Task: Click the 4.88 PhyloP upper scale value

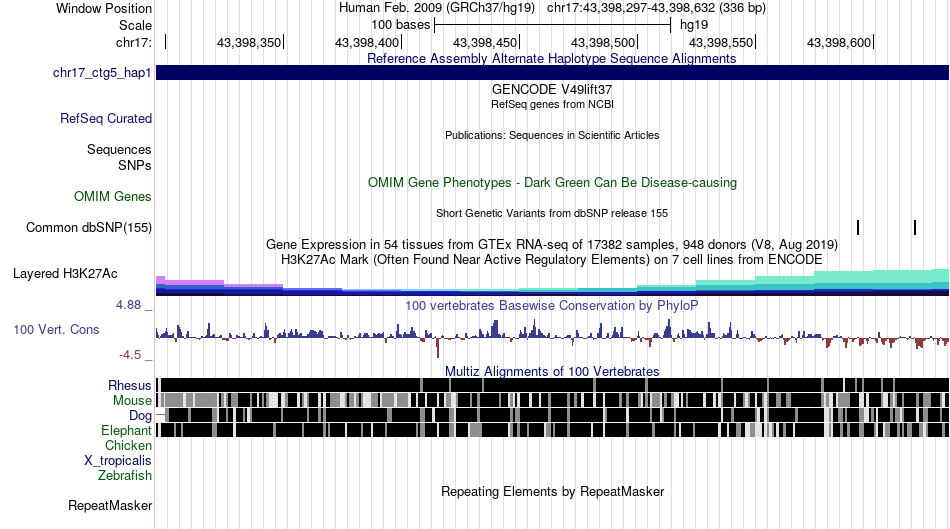Action: 128,305
